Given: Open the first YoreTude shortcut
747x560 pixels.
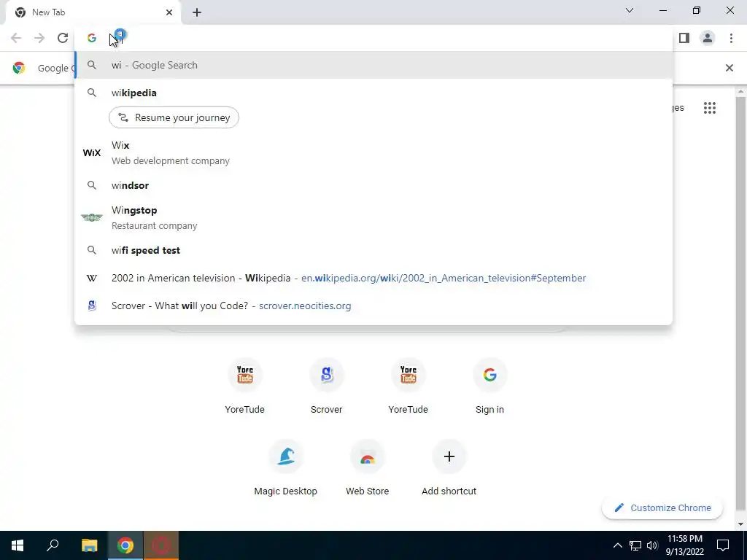Looking at the screenshot, I should 245,386.
